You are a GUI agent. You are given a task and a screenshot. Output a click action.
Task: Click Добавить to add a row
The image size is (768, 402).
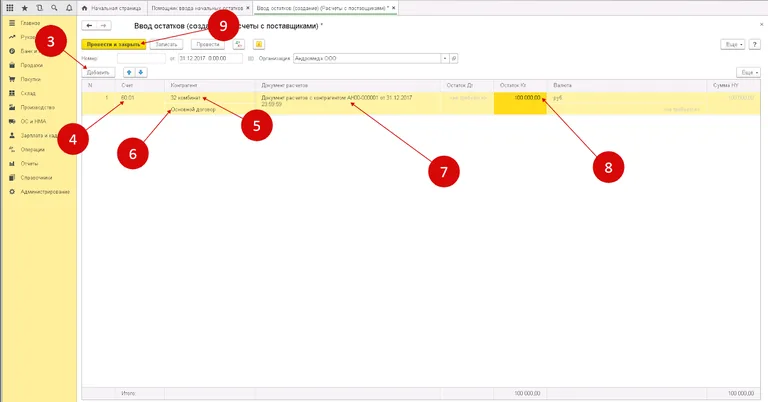tap(97, 72)
